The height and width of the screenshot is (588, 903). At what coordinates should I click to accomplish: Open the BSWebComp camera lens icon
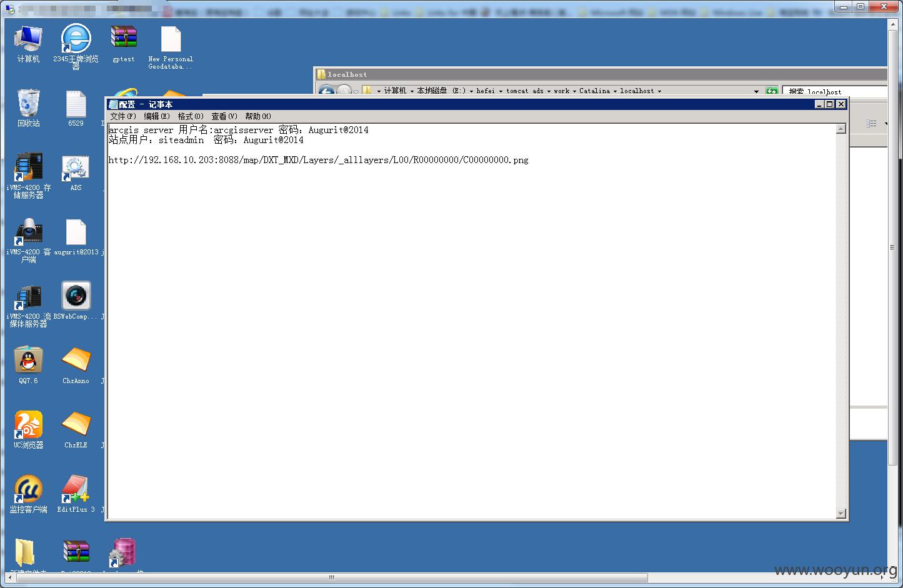[x=76, y=301]
